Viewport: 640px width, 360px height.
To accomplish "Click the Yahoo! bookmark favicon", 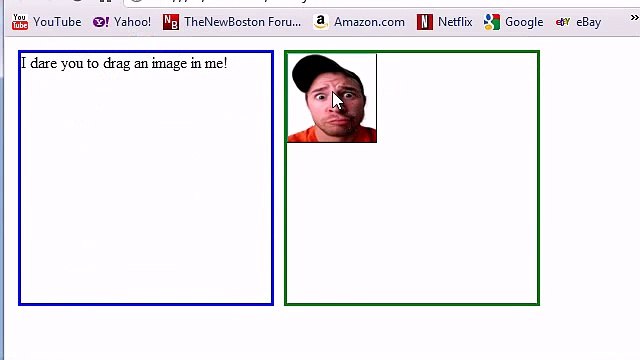I will point(100,22).
